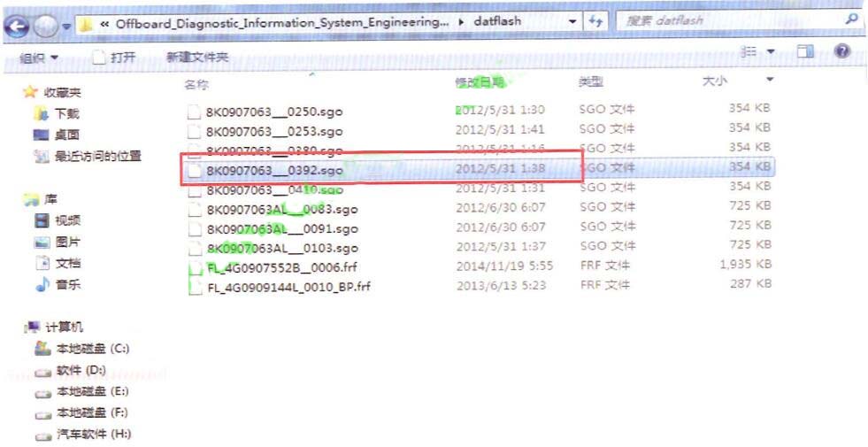The image size is (868, 447).
Task: Select 收藏夹 in the navigation pane
Action: pyautogui.click(x=62, y=93)
